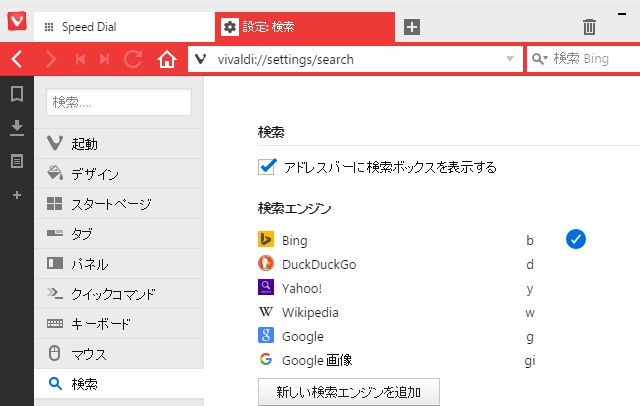Viewport: 640px width, 406px height.
Task: Open the クイックコマンド settings section
Action: tap(119, 294)
